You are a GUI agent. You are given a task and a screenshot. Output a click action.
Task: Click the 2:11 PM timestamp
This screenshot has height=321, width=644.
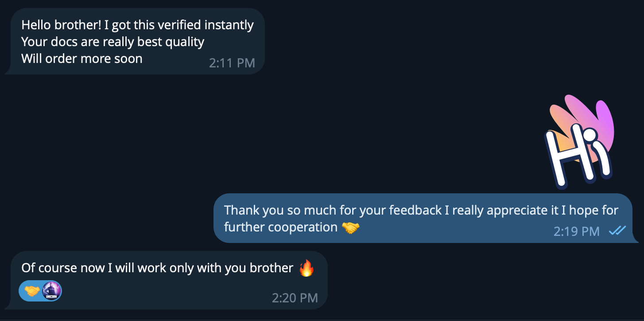(232, 63)
